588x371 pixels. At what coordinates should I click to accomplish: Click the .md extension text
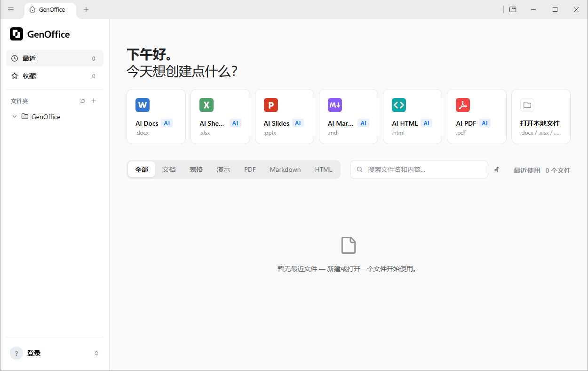[333, 133]
